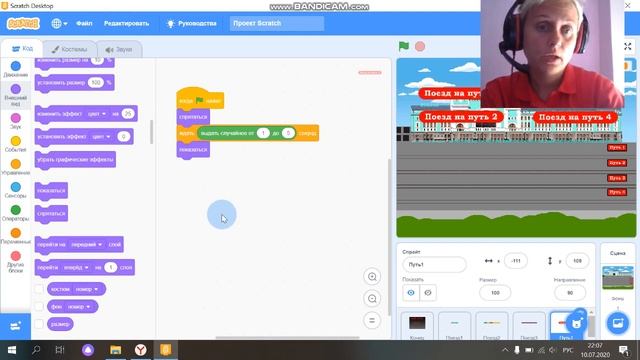Open номер dropdown in фон reporter

coord(79,307)
